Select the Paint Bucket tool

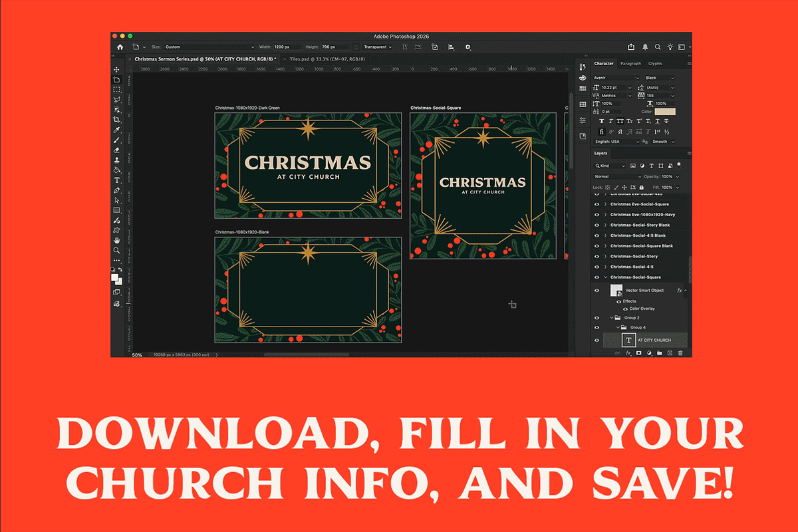pyautogui.click(x=117, y=170)
